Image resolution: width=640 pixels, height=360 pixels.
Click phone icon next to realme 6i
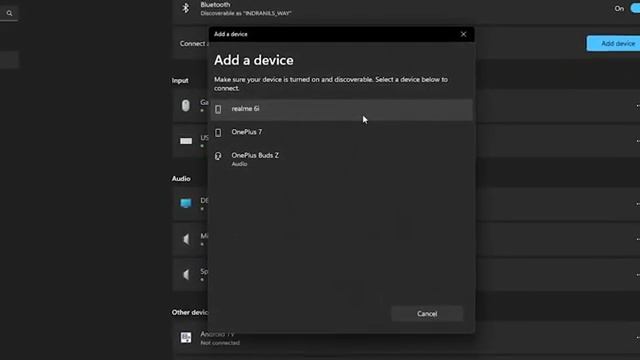pos(218,109)
